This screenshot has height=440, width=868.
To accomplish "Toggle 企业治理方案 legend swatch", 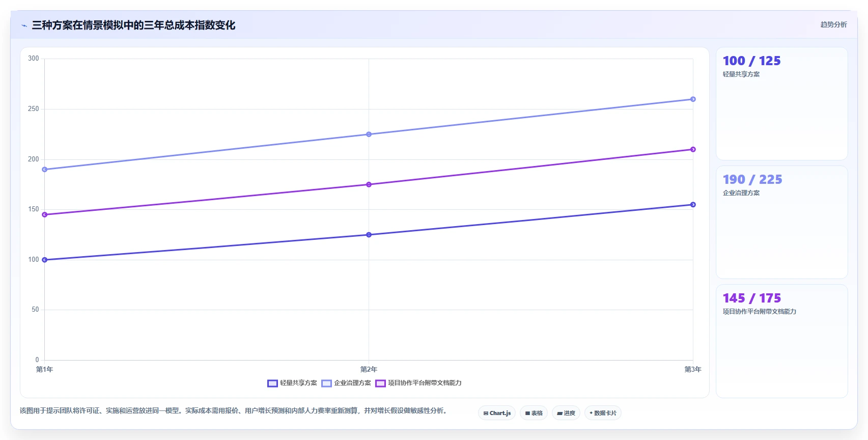I will click(x=326, y=383).
